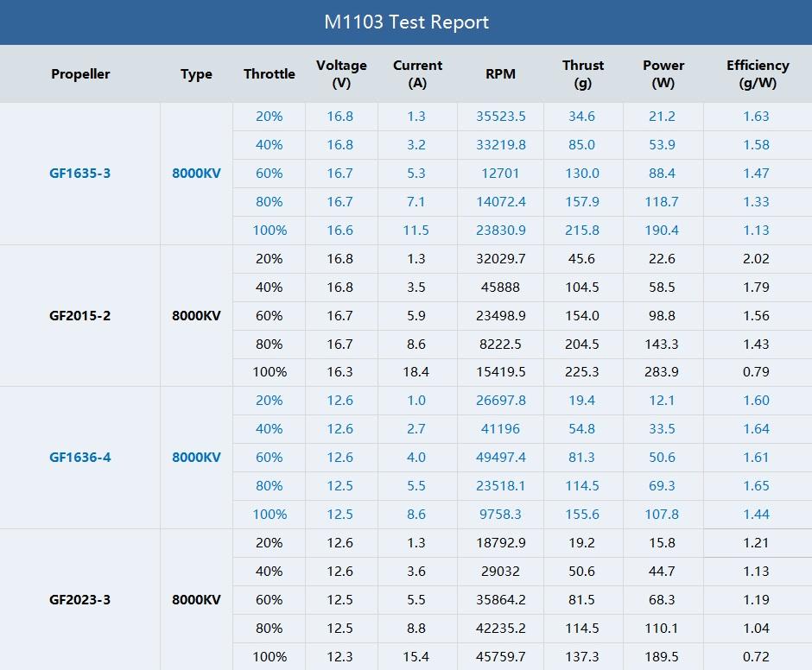
Task: Select voltage value 16.3
Action: [x=339, y=372]
